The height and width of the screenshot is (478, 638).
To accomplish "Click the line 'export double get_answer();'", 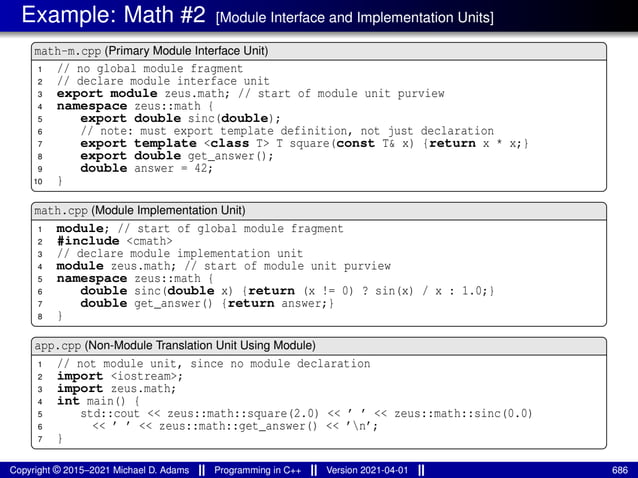I will (177, 156).
